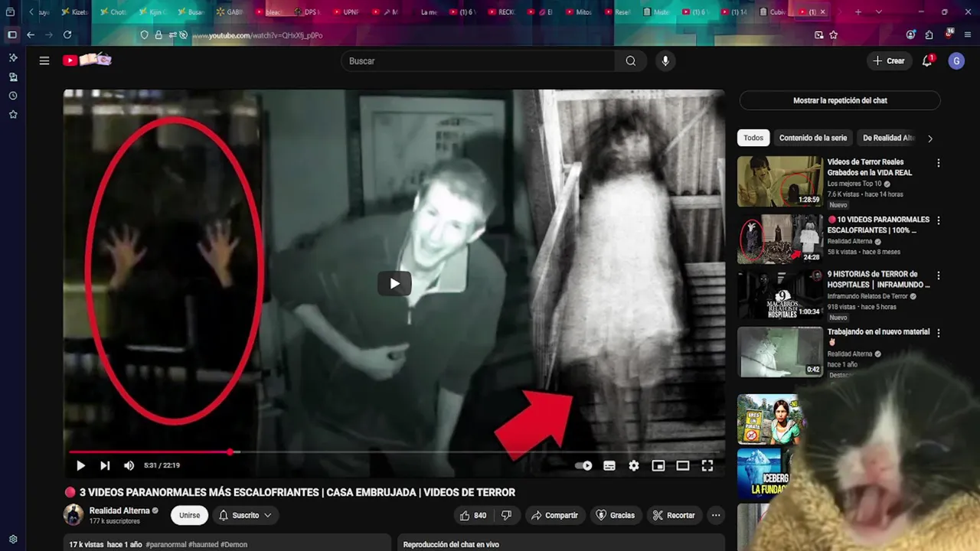The height and width of the screenshot is (551, 980).
Task: Dislike the video
Action: (x=506, y=515)
